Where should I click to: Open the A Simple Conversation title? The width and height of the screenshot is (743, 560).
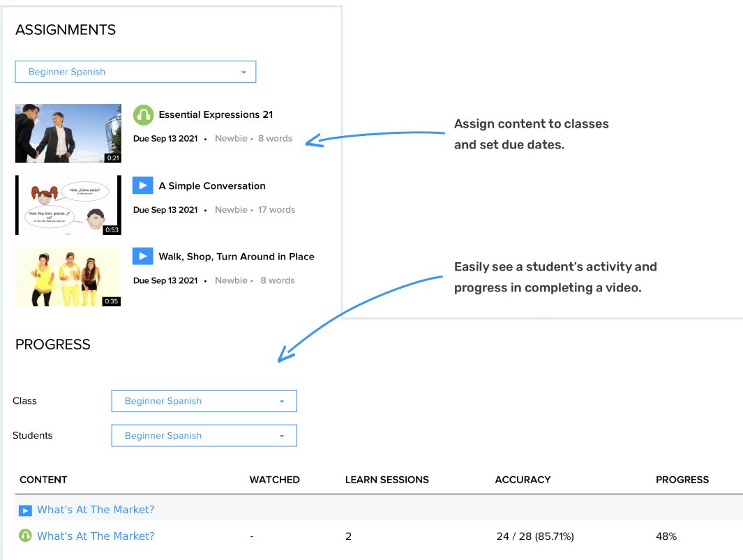(x=212, y=186)
